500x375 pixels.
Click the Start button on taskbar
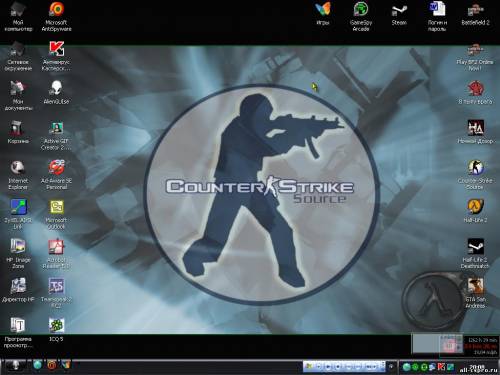click(x=15, y=366)
